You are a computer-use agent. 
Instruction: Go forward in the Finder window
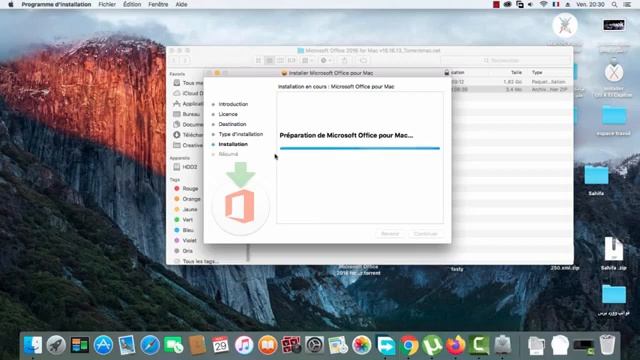(x=185, y=60)
